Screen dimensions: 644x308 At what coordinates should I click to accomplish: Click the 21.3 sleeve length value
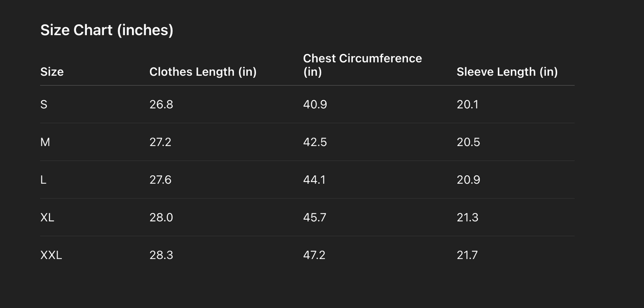click(468, 217)
